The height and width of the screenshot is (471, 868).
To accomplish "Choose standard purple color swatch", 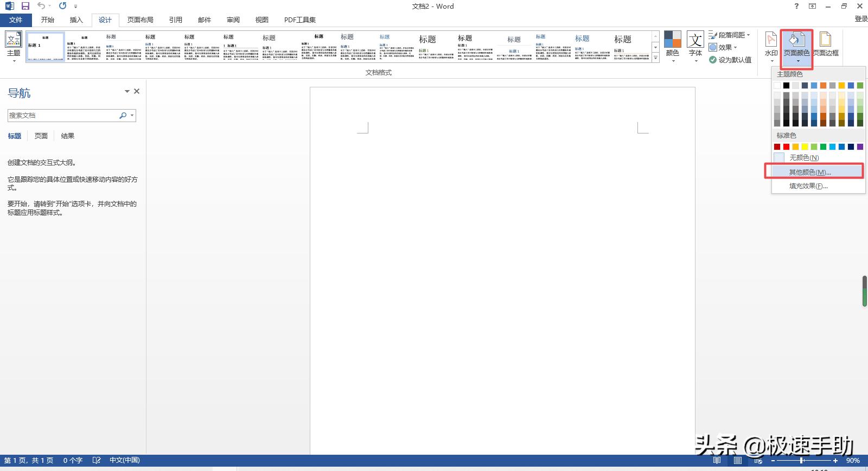I will (860, 147).
